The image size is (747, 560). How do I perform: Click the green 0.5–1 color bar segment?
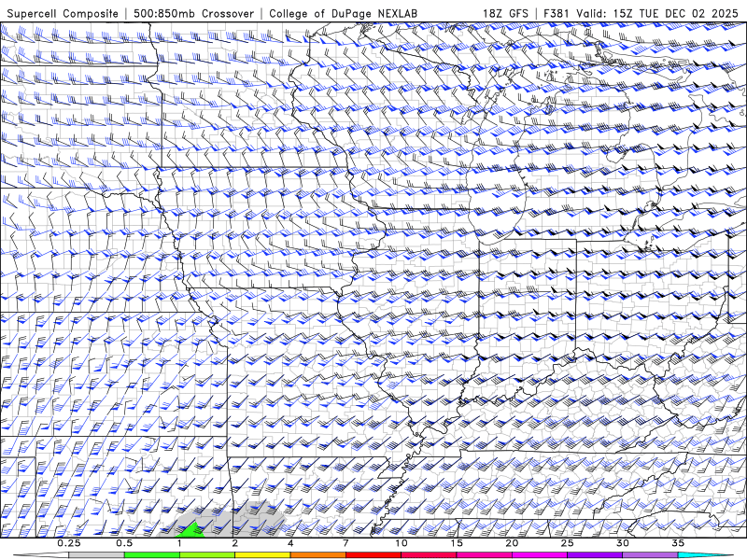tap(152, 555)
